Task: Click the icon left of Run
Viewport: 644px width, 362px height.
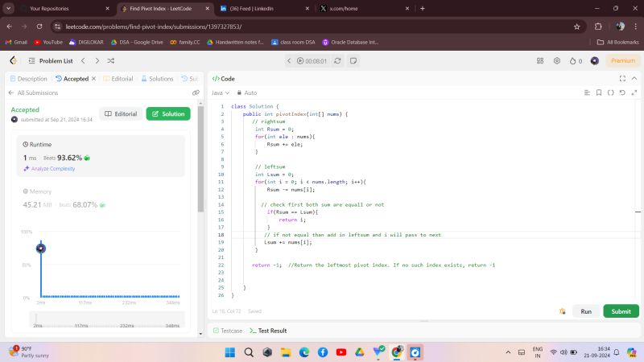Action: click(x=562, y=311)
